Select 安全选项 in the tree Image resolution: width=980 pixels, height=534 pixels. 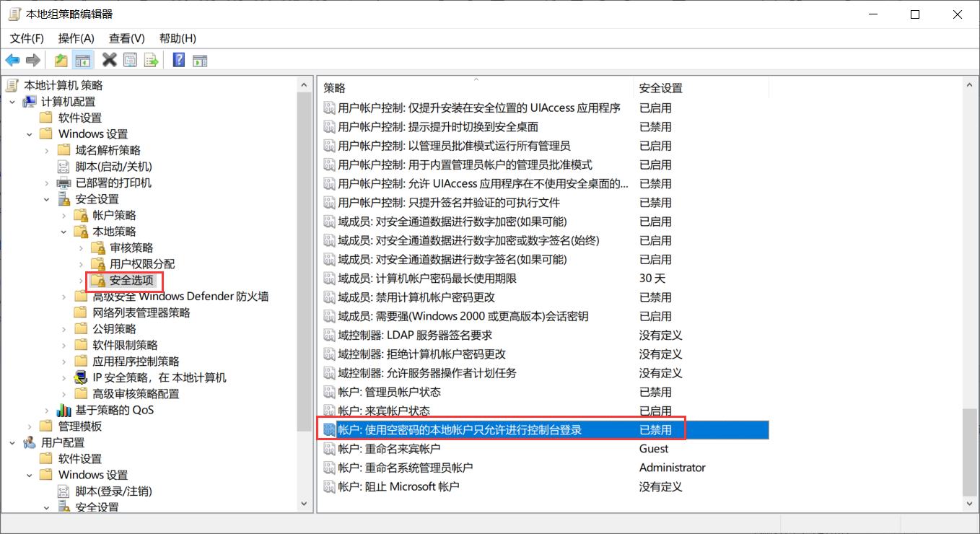tap(131, 280)
